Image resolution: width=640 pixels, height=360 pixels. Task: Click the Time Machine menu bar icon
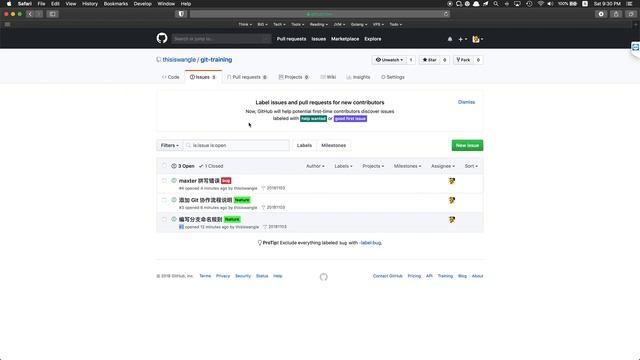529,4
